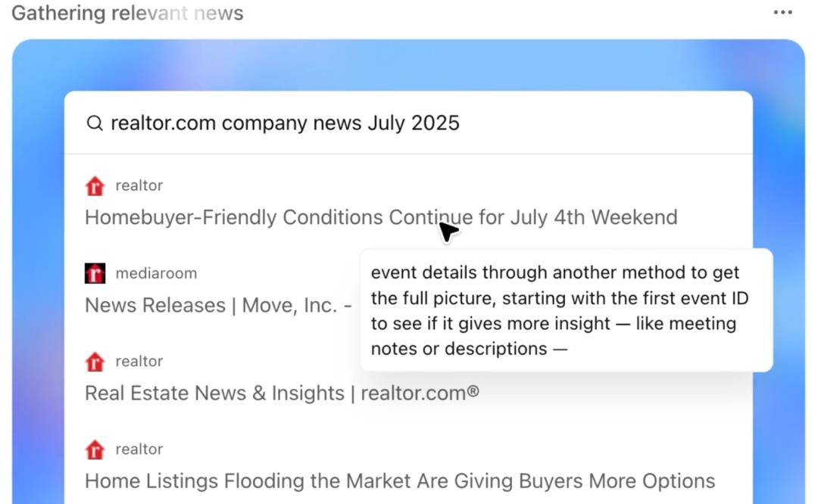Click the realtor.com company news search field

(408, 123)
